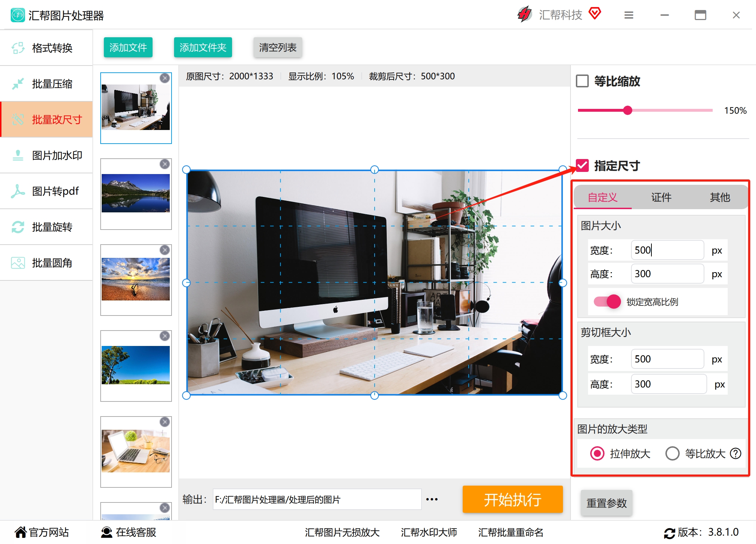Screen dimensions: 756x544
Task: Click the red VIP diamond icon
Action: [x=595, y=14]
